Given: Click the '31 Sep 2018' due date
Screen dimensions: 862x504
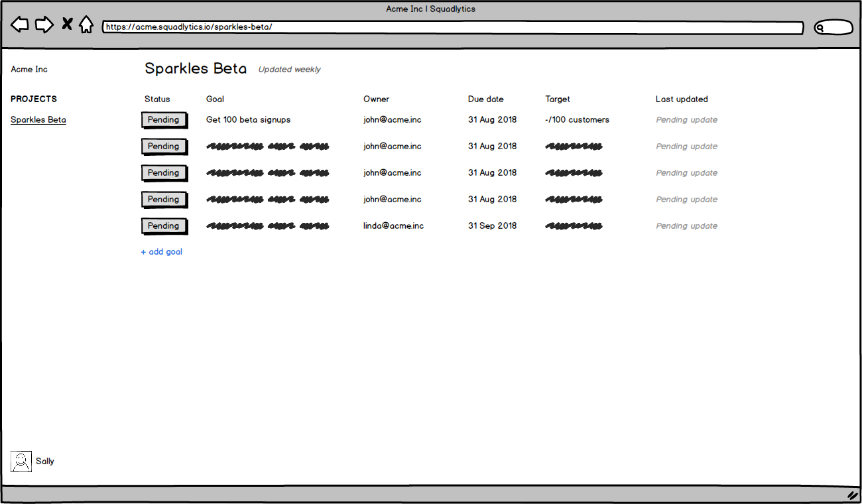Looking at the screenshot, I should pyautogui.click(x=493, y=226).
